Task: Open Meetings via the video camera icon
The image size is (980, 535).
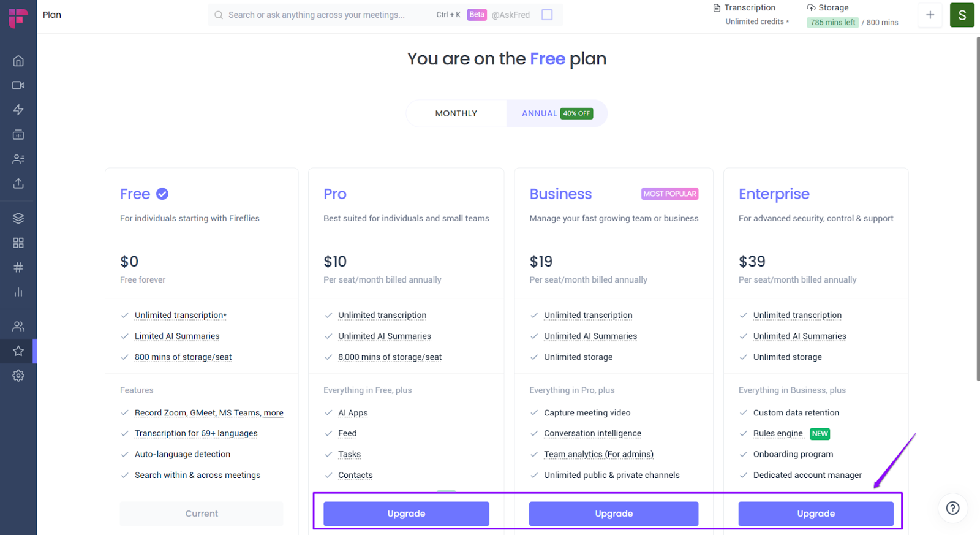Action: [18, 85]
